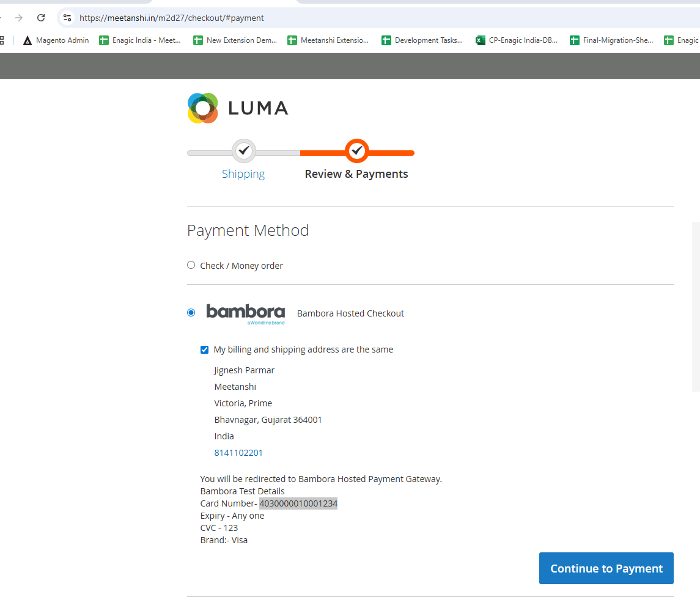Viewport: 700px width, 611px height.
Task: Click the Check / Money order label
Action: (x=241, y=266)
